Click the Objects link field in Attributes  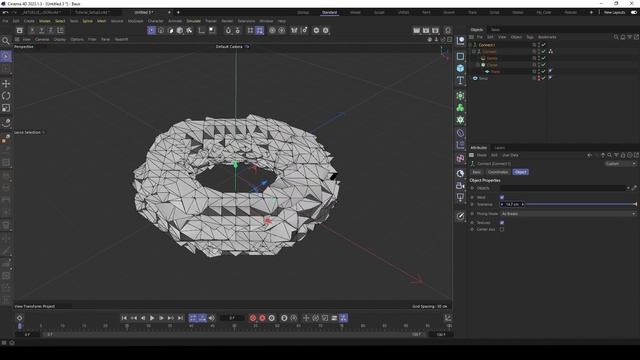pos(563,188)
